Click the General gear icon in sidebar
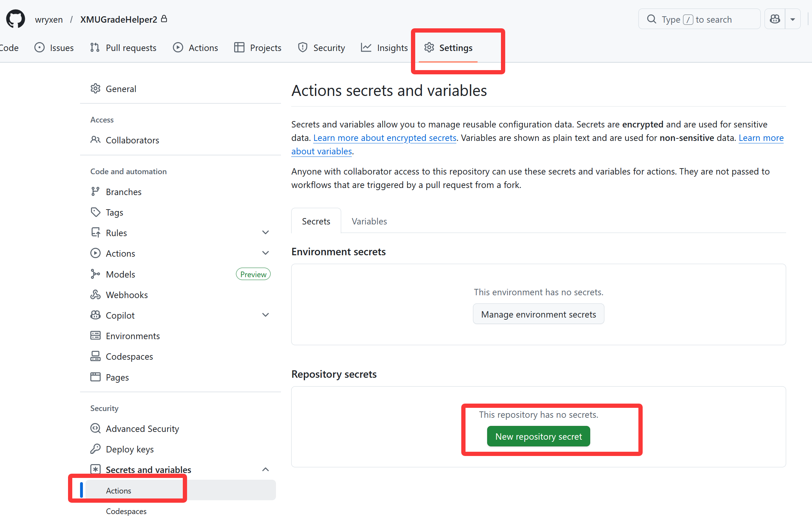The width and height of the screenshot is (812, 519). point(95,89)
